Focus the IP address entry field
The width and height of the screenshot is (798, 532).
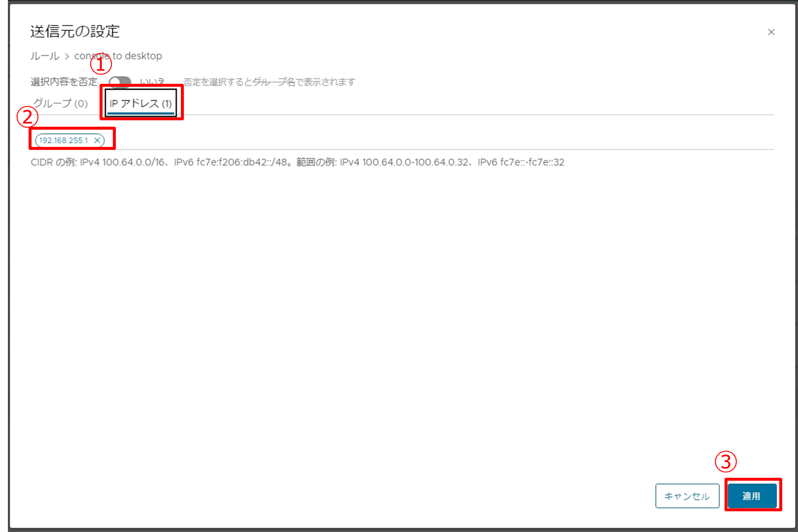click(x=394, y=141)
